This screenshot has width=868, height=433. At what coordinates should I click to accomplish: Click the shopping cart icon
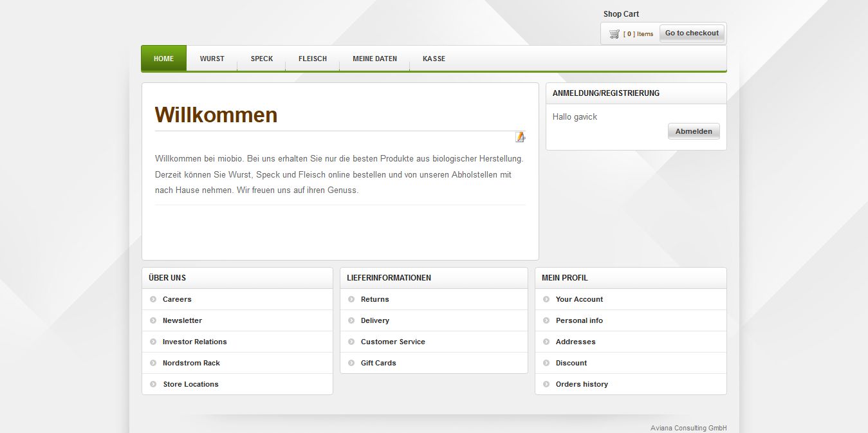614,34
